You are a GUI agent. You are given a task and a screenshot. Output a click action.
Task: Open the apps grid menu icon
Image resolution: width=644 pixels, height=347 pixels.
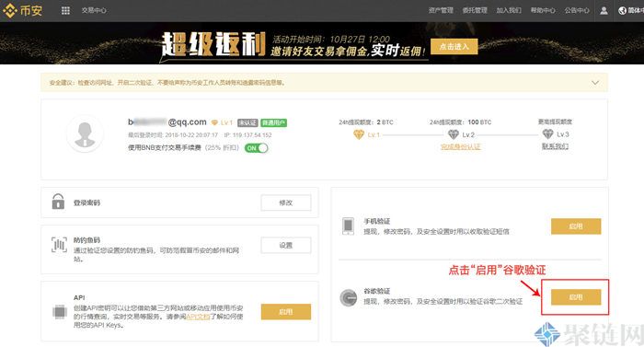pyautogui.click(x=65, y=11)
